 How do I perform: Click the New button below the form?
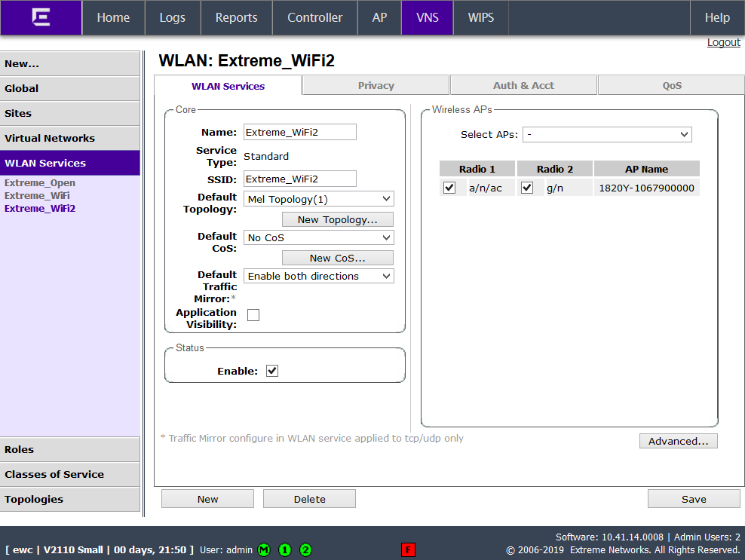point(207,499)
